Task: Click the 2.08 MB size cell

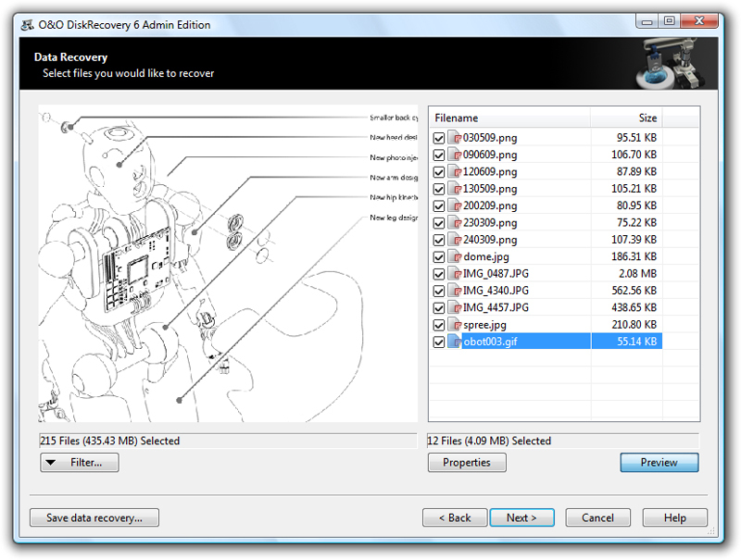Action: click(637, 274)
